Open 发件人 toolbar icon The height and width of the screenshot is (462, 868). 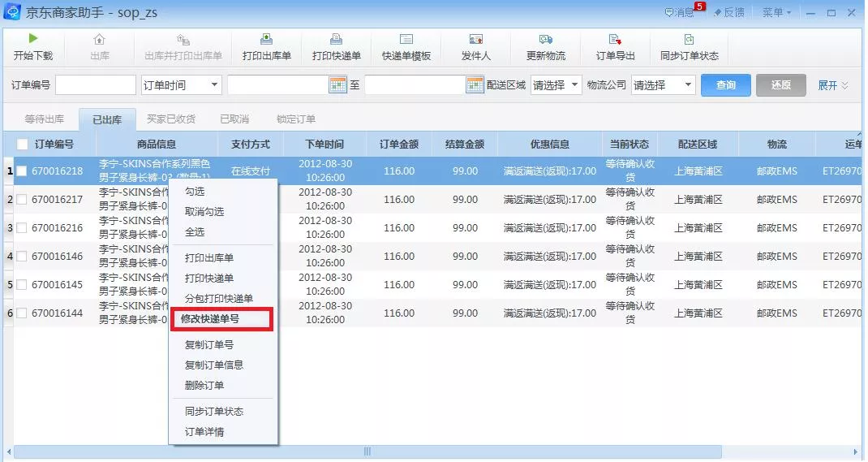(475, 39)
